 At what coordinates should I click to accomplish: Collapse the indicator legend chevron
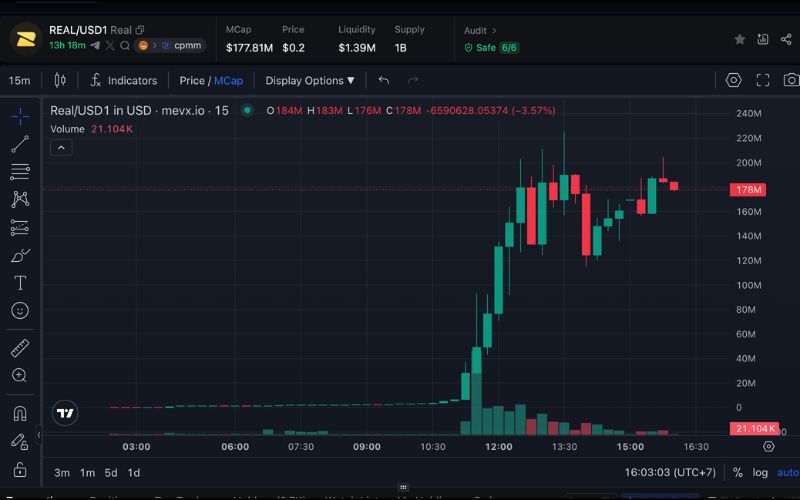point(60,147)
